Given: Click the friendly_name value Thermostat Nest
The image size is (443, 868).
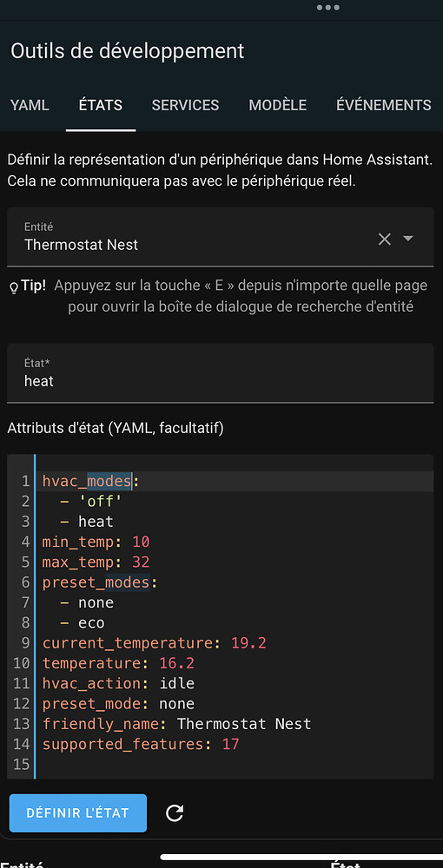Looking at the screenshot, I should (244, 724).
